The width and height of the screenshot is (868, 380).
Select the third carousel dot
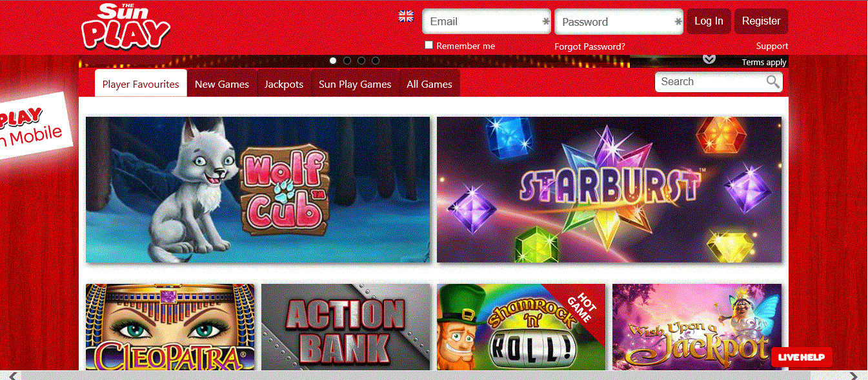(x=361, y=61)
